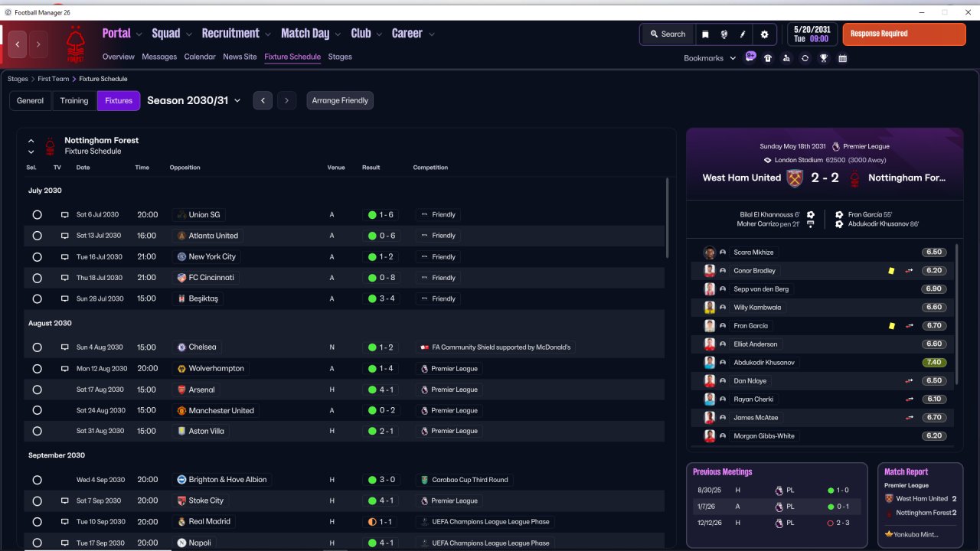Expand the Recruitment menu chevron
This screenshot has height=551, width=980.
coord(268,34)
